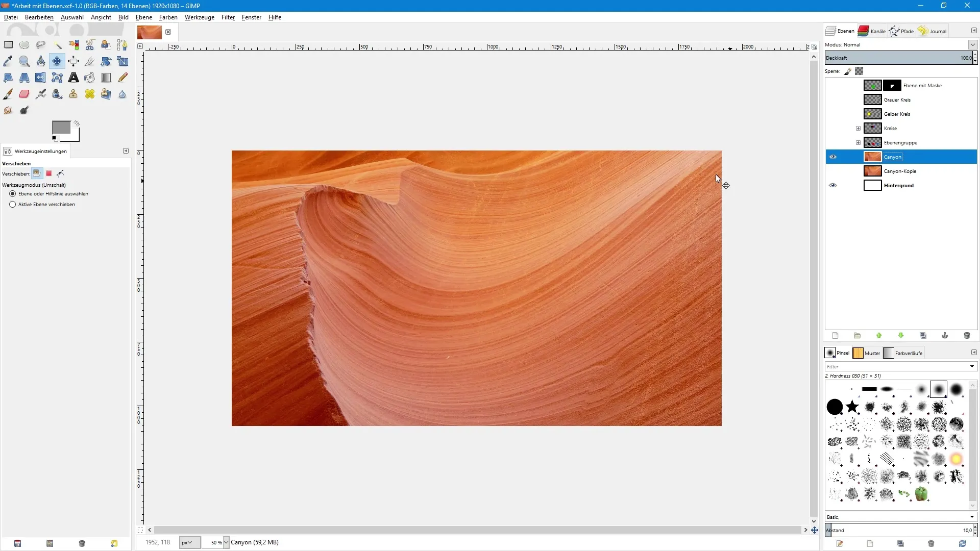Choose the Free Select lasso tool
Screen dimensions: 980x551
pos(41,45)
